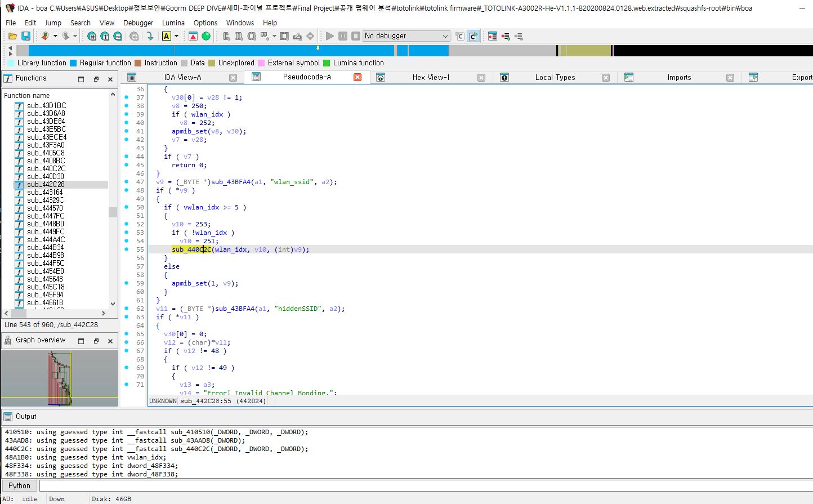813x504 pixels.
Task: Open the Jump menu
Action: click(x=53, y=23)
